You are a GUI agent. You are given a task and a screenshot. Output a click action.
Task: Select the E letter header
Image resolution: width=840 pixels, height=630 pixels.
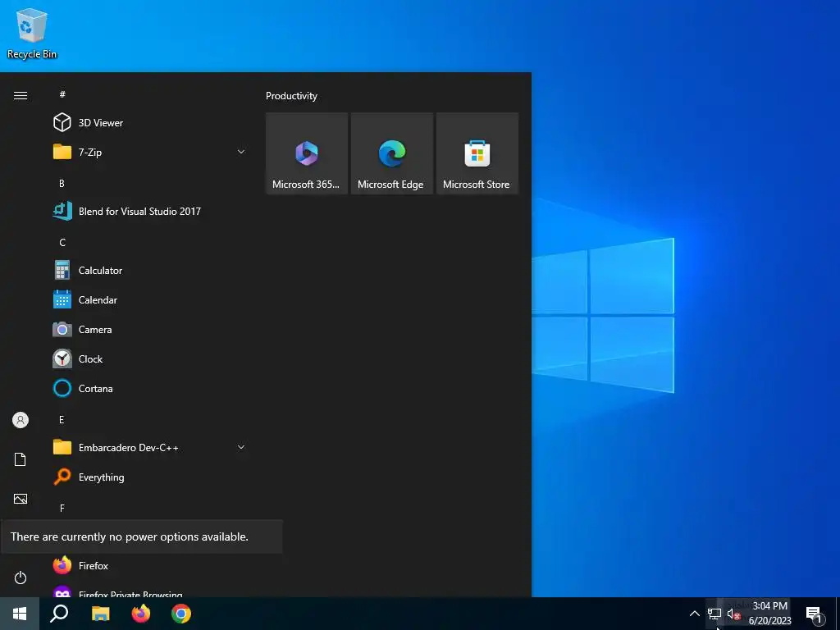(x=62, y=419)
